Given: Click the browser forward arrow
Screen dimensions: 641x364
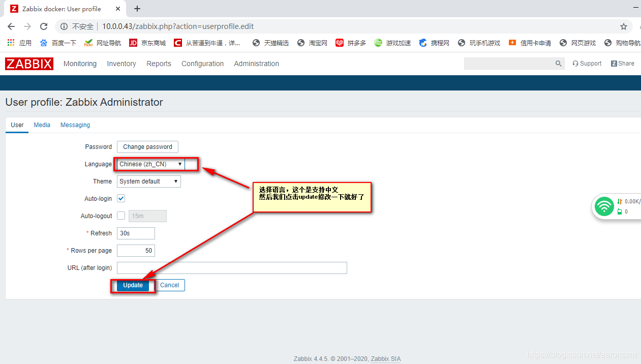Looking at the screenshot, I should (x=27, y=26).
